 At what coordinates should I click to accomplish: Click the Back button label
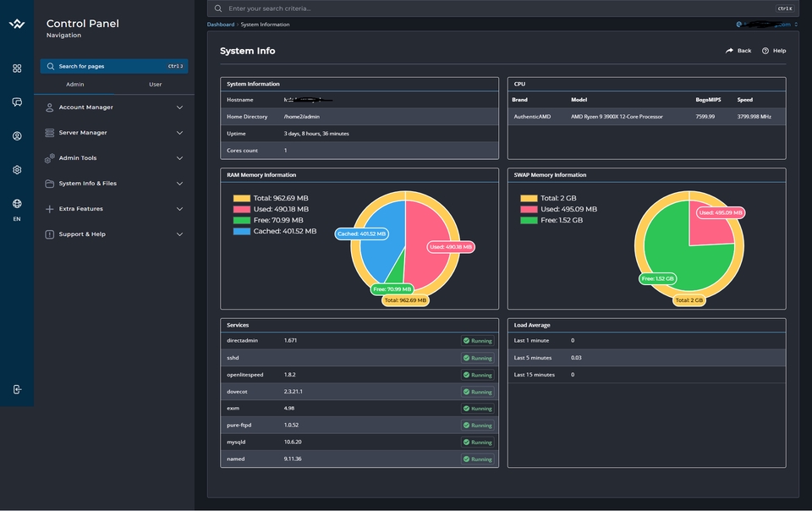[x=744, y=51]
